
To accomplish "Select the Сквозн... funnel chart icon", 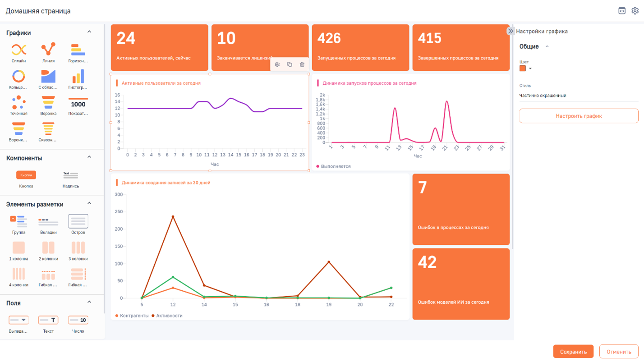I will click(48, 132).
